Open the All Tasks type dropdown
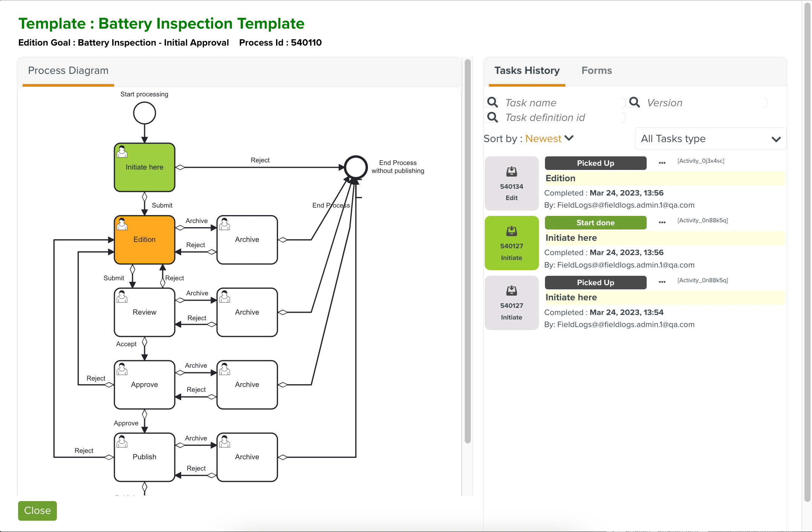 pos(710,139)
